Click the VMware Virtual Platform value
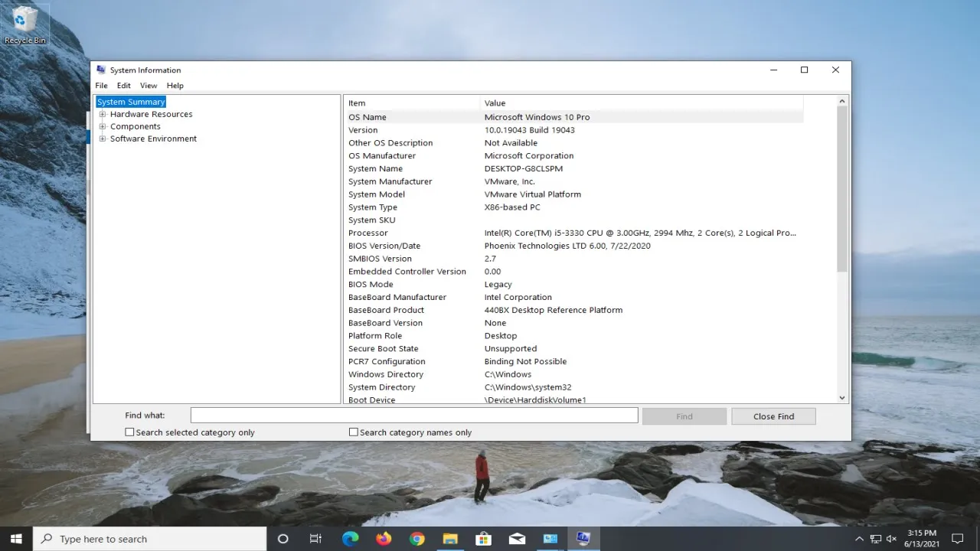This screenshot has height=551, width=980. point(533,194)
